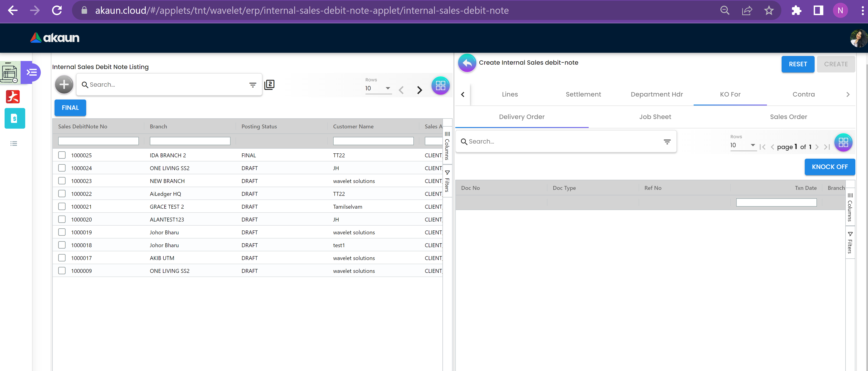Click the back arrow beside Create Internal Sales debit-note
This screenshot has height=371, width=868.
pos(467,63)
